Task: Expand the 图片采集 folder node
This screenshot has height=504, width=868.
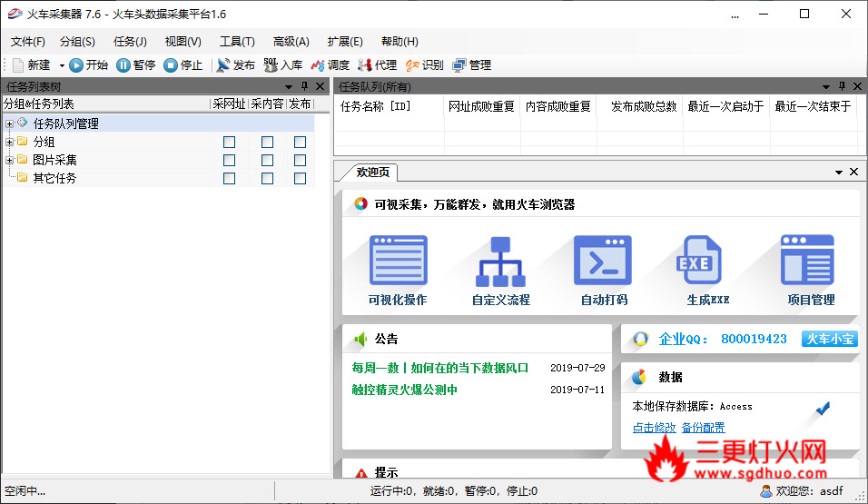Action: (9, 161)
